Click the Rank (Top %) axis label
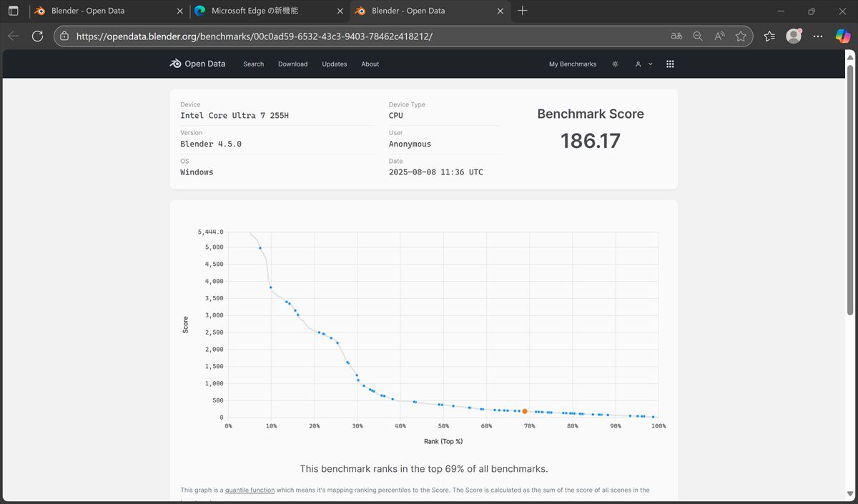 (x=443, y=441)
